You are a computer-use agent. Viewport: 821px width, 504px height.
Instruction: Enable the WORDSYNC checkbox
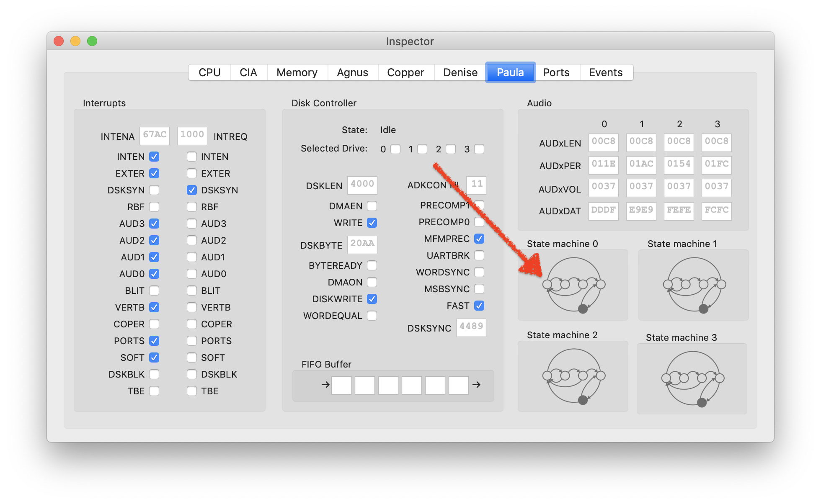coord(479,272)
